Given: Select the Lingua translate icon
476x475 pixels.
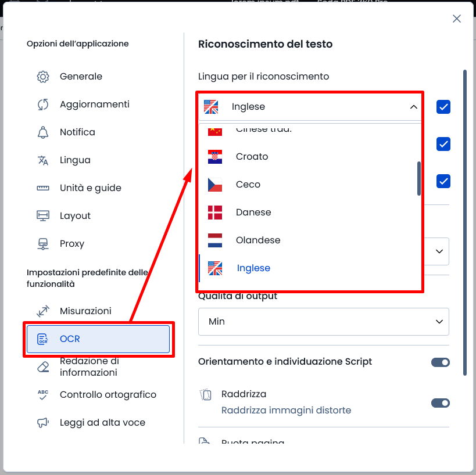Looking at the screenshot, I should coord(43,160).
